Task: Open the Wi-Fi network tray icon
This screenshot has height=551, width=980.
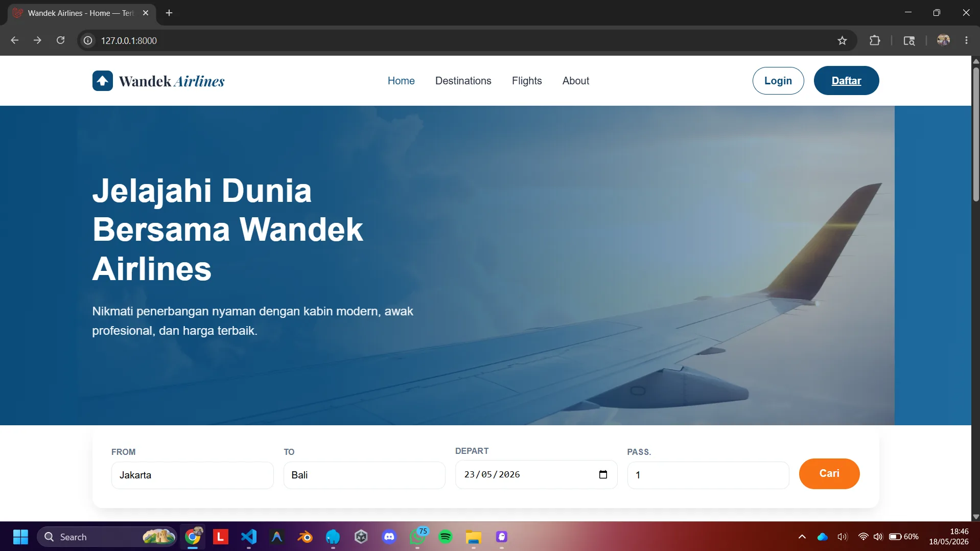Action: tap(863, 537)
